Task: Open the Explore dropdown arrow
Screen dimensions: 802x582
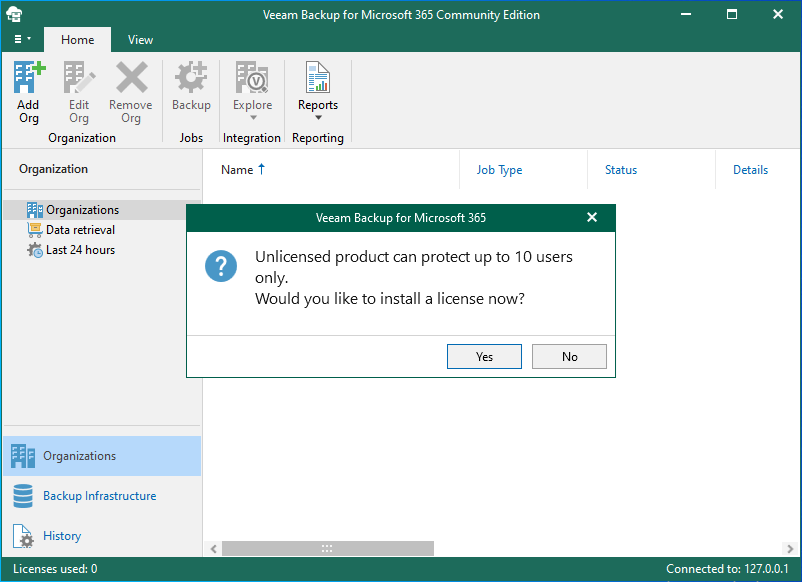Action: click(253, 118)
